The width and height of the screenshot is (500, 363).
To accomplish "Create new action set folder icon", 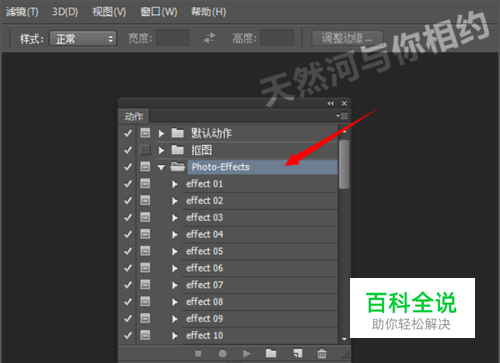I will tap(271, 353).
